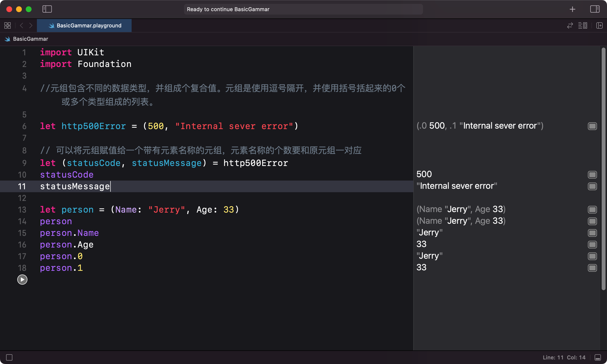Toggle the bottom-right debug area button
This screenshot has width=607, height=364.
(x=598, y=357)
